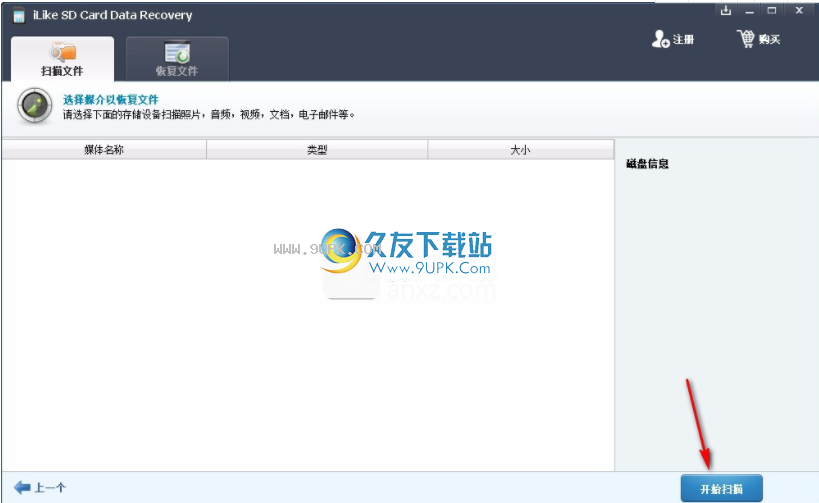
Task: Sort by 大小 column header
Action: 520,150
